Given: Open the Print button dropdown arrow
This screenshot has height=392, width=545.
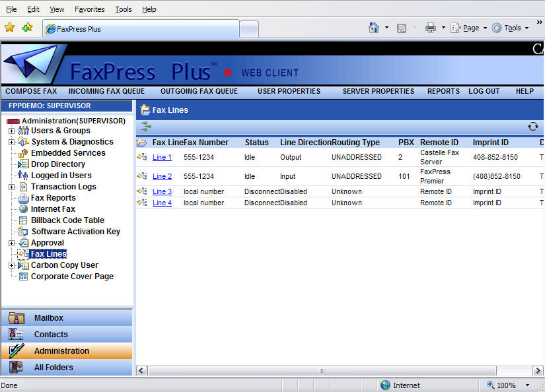Looking at the screenshot, I should pos(443,28).
